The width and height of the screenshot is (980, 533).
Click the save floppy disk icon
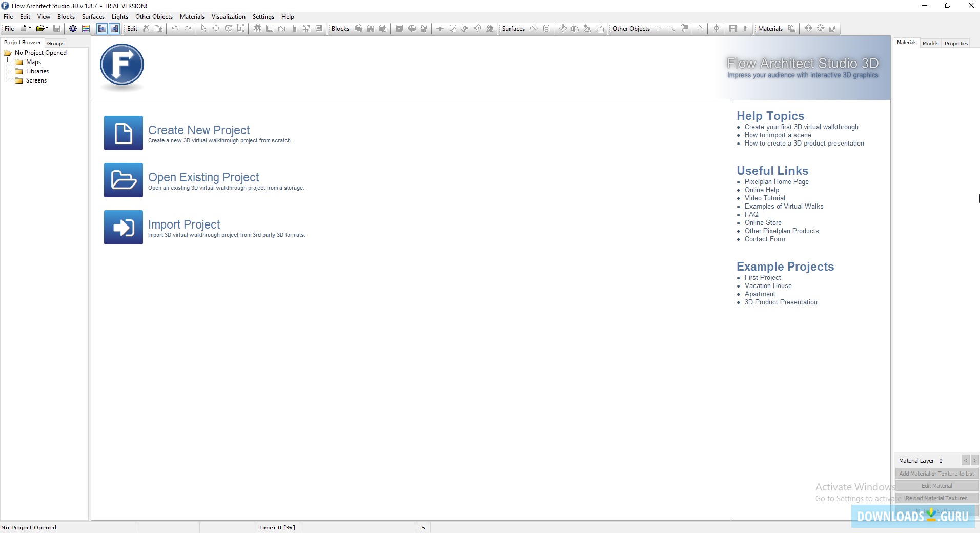tap(57, 28)
